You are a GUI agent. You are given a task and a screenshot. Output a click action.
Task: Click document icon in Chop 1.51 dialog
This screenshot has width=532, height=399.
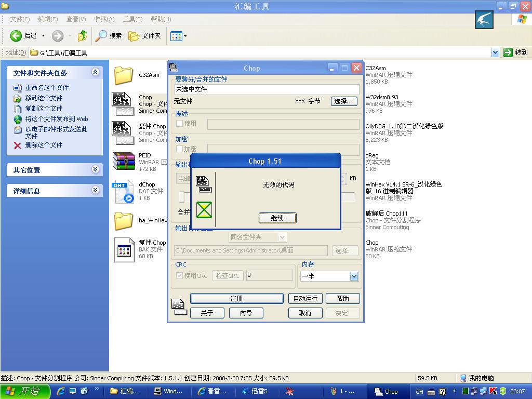pos(204,184)
